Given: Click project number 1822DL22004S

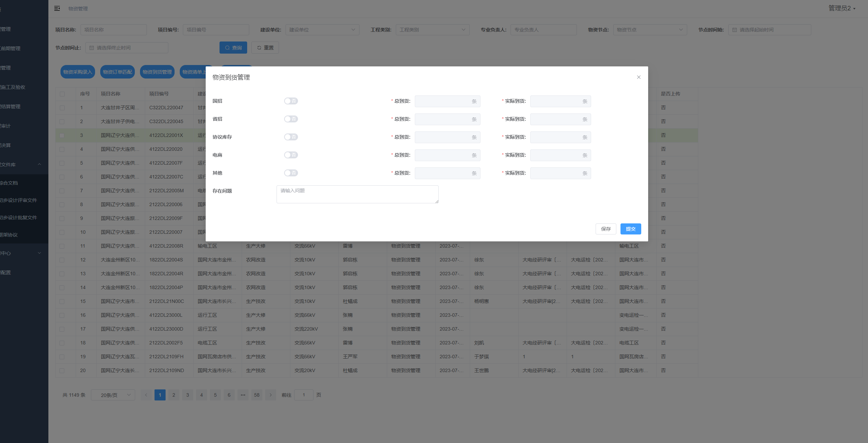Looking at the screenshot, I should click(166, 260).
